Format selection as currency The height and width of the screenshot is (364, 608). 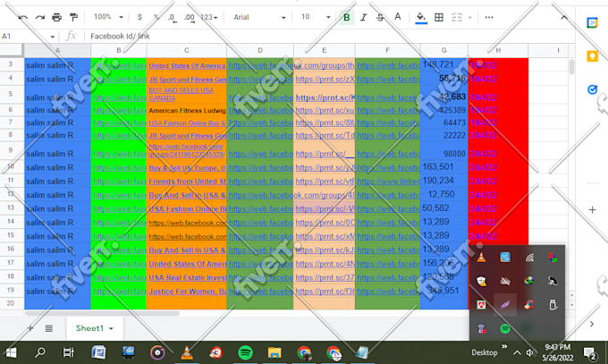pyautogui.click(x=139, y=17)
